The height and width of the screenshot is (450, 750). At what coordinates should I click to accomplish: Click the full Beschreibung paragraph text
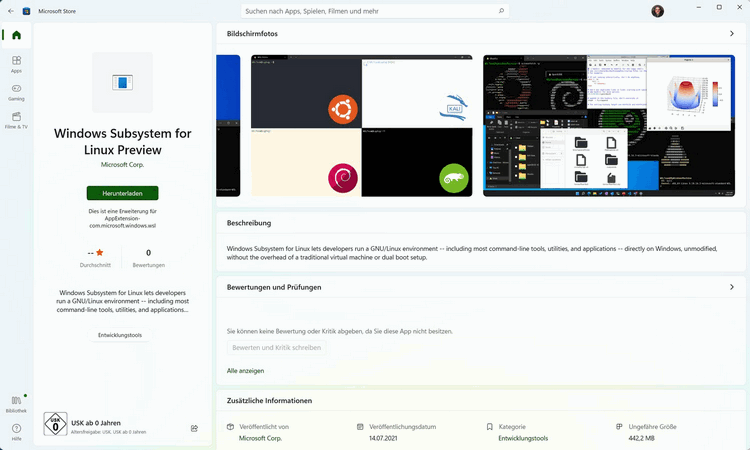coord(472,253)
